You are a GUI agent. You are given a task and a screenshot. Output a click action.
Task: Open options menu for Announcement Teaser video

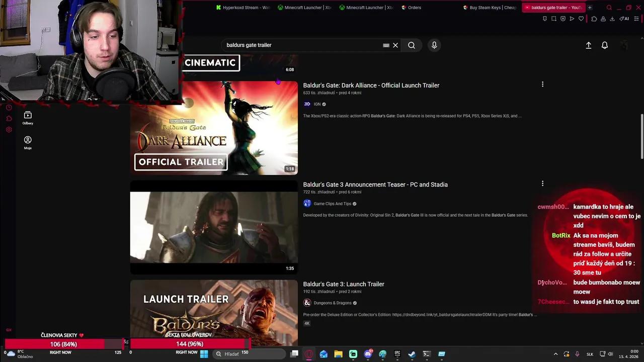coord(542,184)
